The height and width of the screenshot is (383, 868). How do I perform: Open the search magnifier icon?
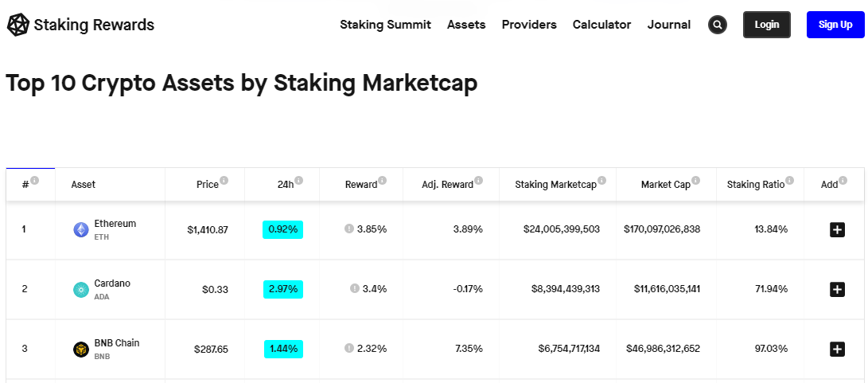pyautogui.click(x=718, y=25)
